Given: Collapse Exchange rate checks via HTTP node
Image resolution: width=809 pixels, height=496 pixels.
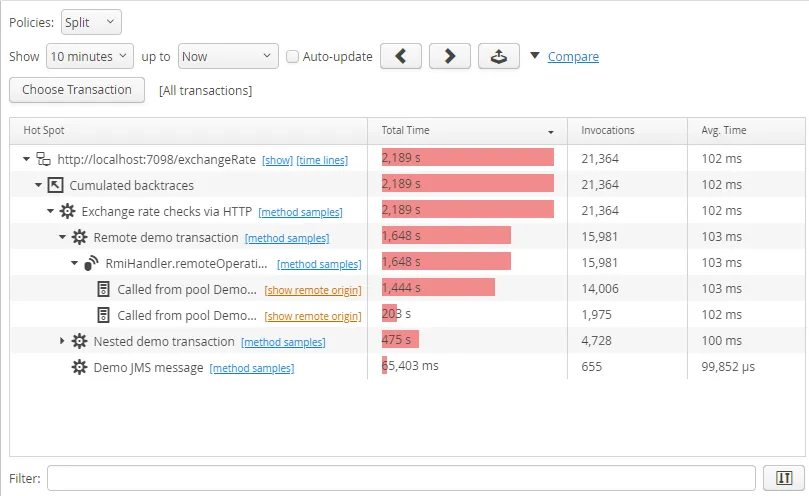Looking at the screenshot, I should click(50, 211).
